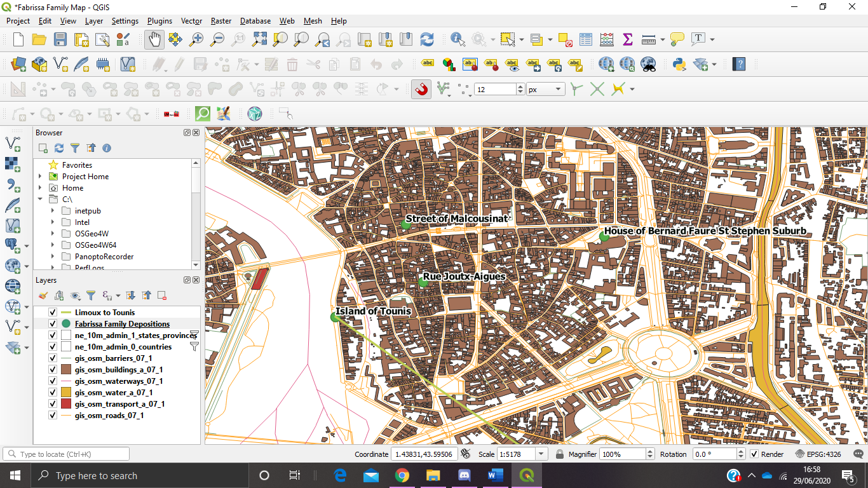
Task: Uncheck the Limoux to Tounis layer
Action: [53, 313]
